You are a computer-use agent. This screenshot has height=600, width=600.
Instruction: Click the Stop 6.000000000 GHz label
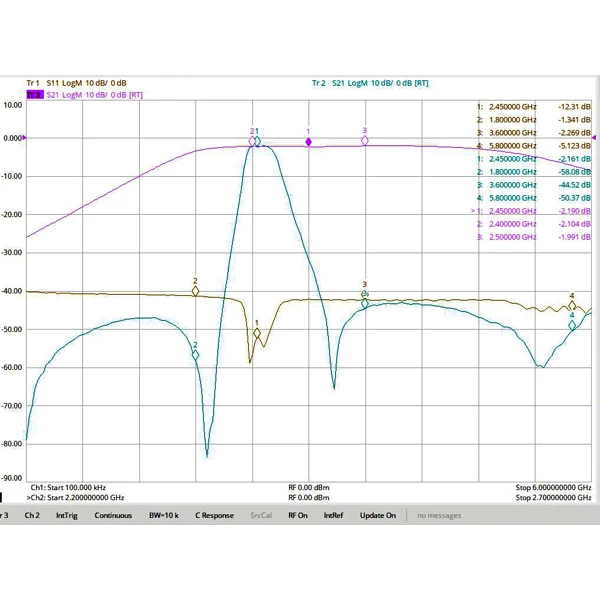(553, 488)
